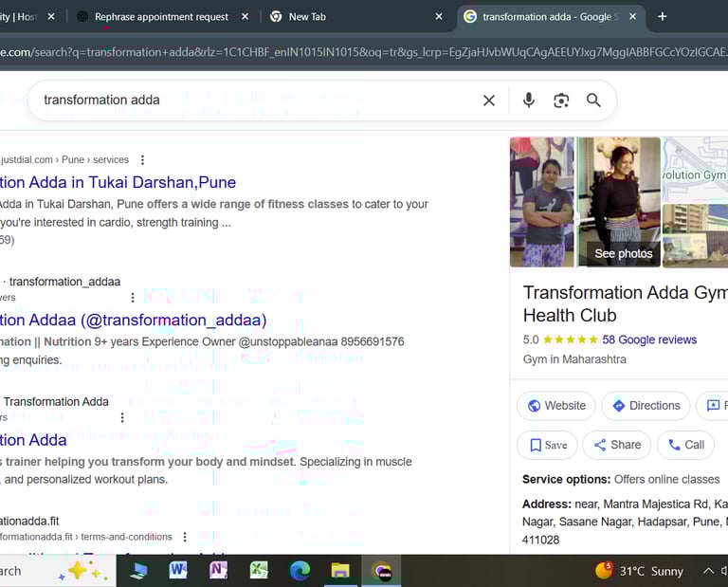Open options for transformation_addaa result
This screenshot has height=587, width=728.
click(133, 297)
